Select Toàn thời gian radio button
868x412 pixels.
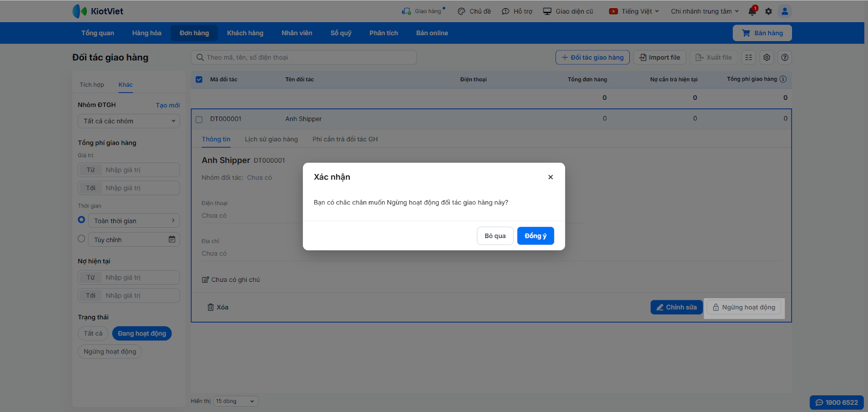point(81,220)
